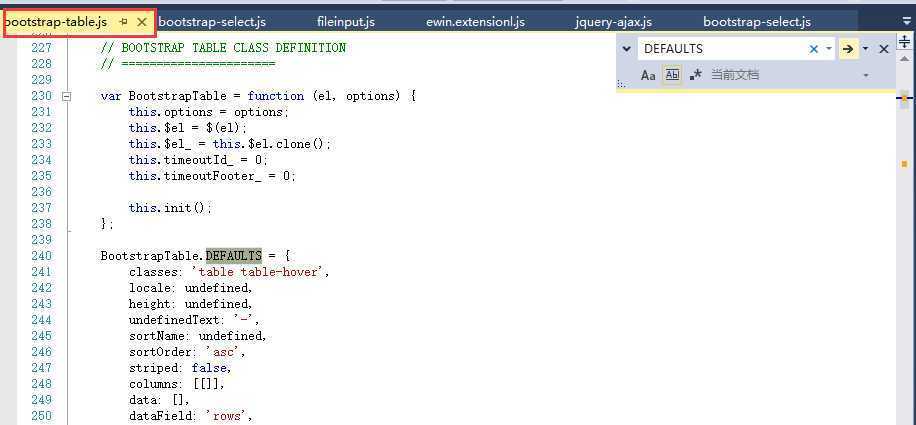Click 'this.$el_ = this.$el.clone();' line

point(230,144)
